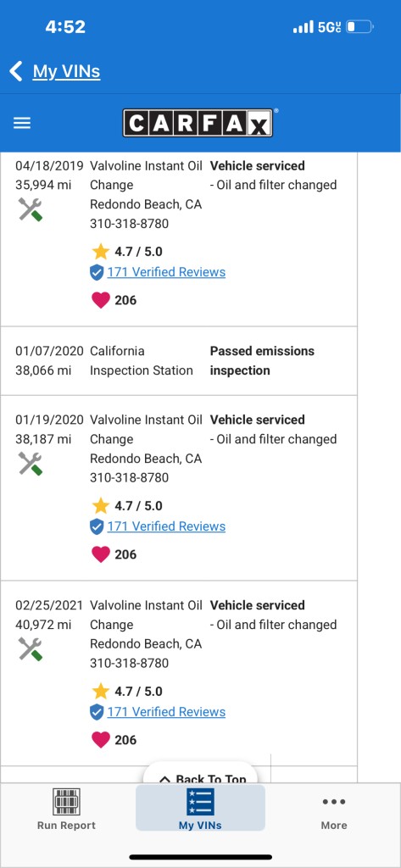This screenshot has height=868, width=401.
Task: Switch to the Run Report tab
Action: point(66,809)
